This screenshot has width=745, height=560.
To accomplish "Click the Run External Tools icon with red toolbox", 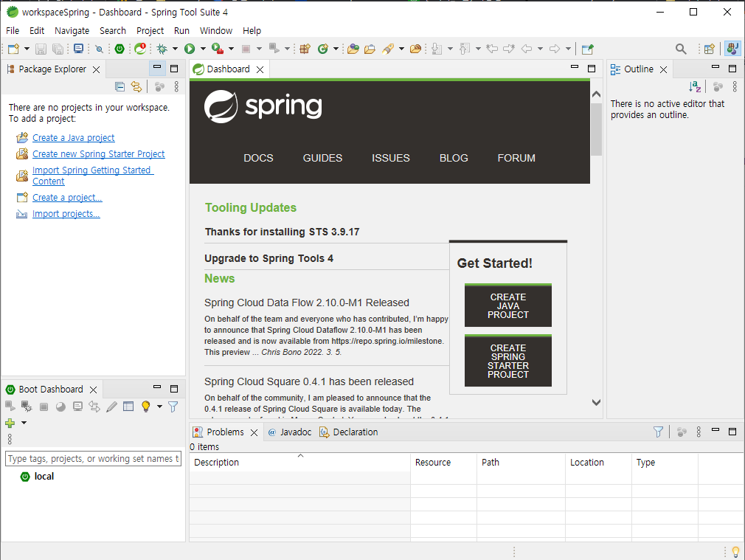I will (x=218, y=49).
